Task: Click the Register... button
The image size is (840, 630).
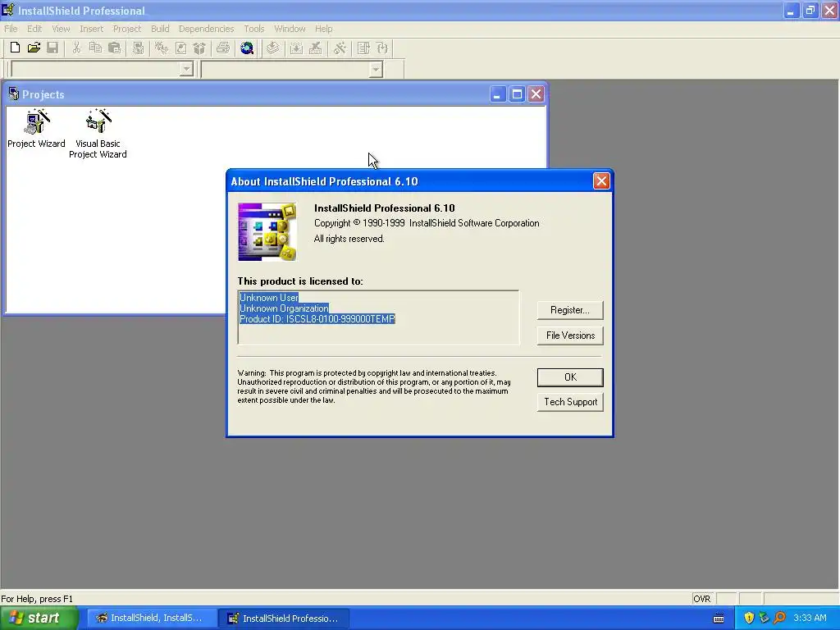Action: click(x=570, y=310)
